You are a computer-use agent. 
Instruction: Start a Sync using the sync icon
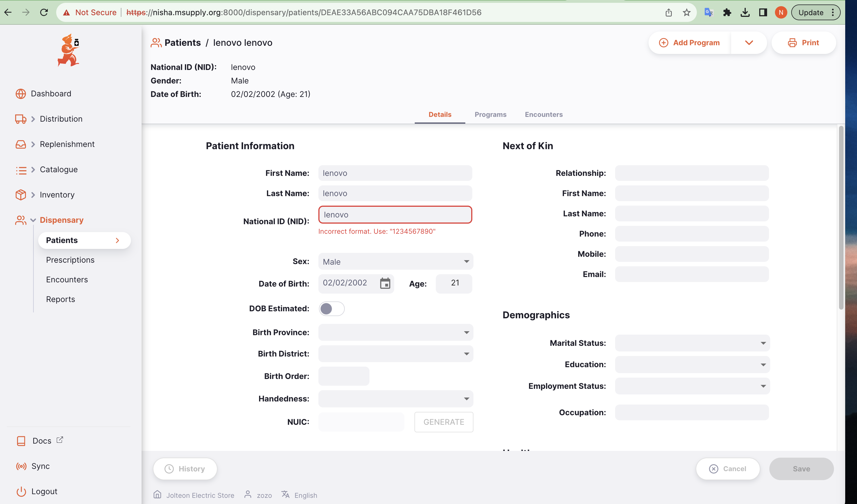point(21,466)
